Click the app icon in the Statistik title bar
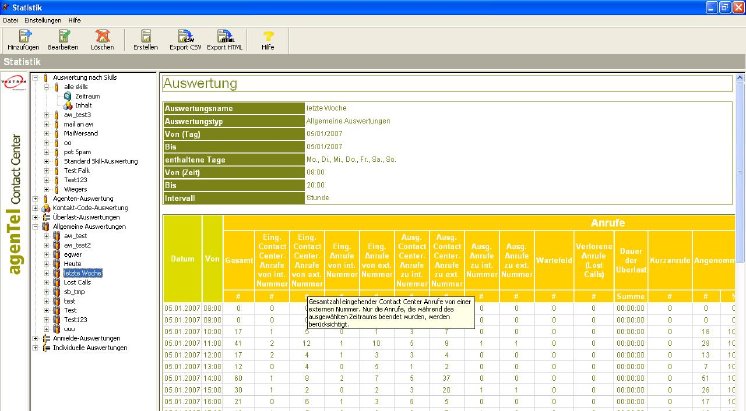Viewport: 746px width, 411px height. 6,7
